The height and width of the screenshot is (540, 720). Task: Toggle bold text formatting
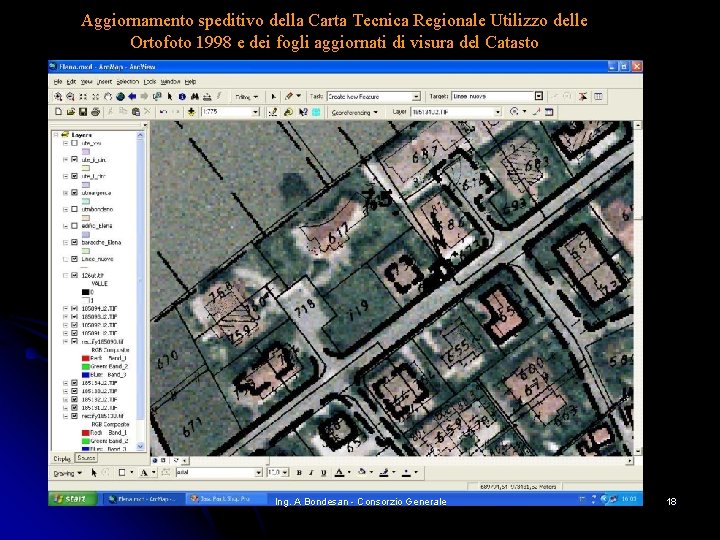[x=299, y=472]
